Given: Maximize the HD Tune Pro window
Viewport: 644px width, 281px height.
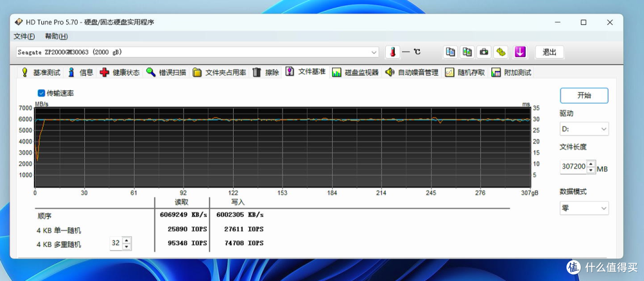Looking at the screenshot, I should 583,23.
